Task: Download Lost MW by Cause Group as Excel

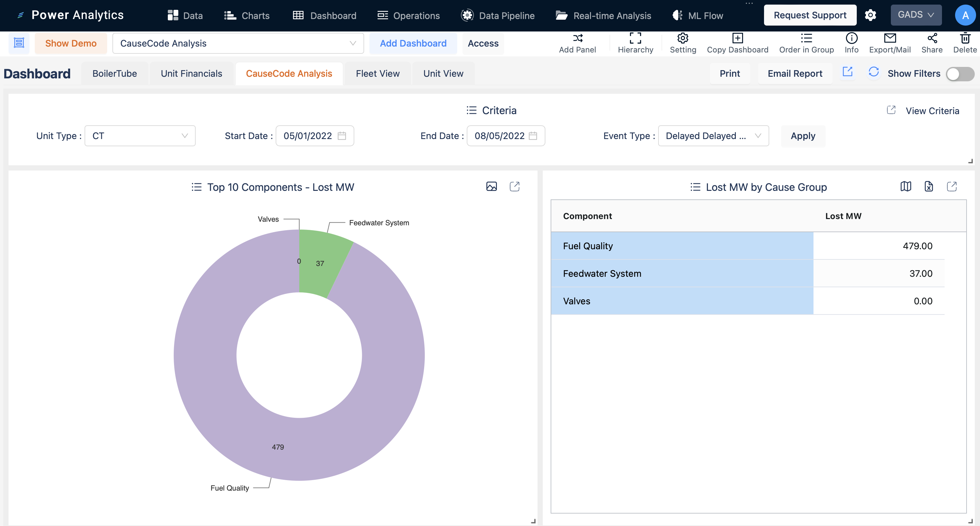Action: (929, 187)
